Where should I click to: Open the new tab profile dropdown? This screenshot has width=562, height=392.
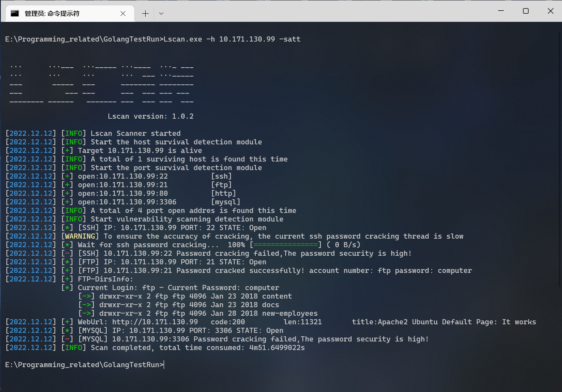pos(161,13)
